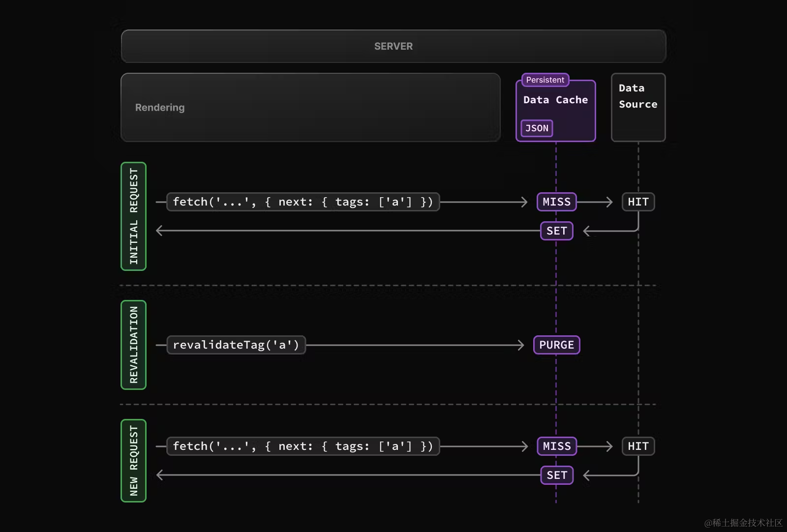Click the HIT badge in New Request row
The image size is (787, 532).
638,446
